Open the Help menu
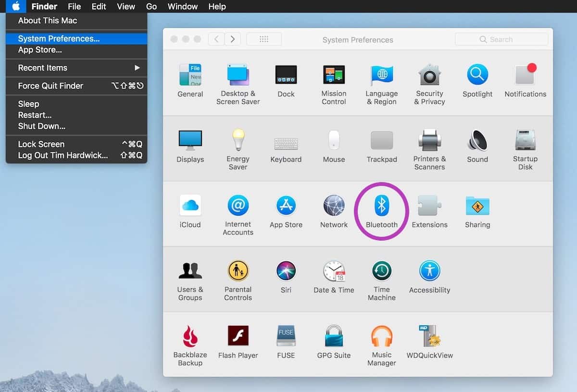 tap(217, 6)
